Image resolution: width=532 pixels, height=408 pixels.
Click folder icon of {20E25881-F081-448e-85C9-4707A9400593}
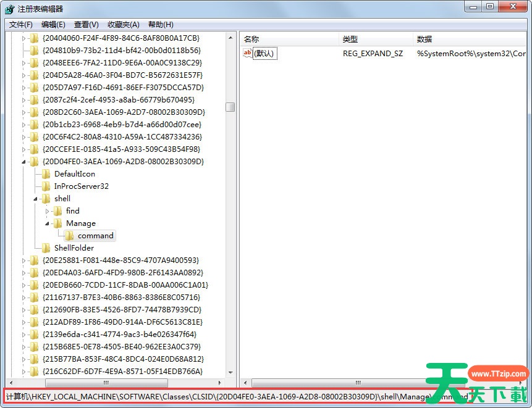point(34,260)
